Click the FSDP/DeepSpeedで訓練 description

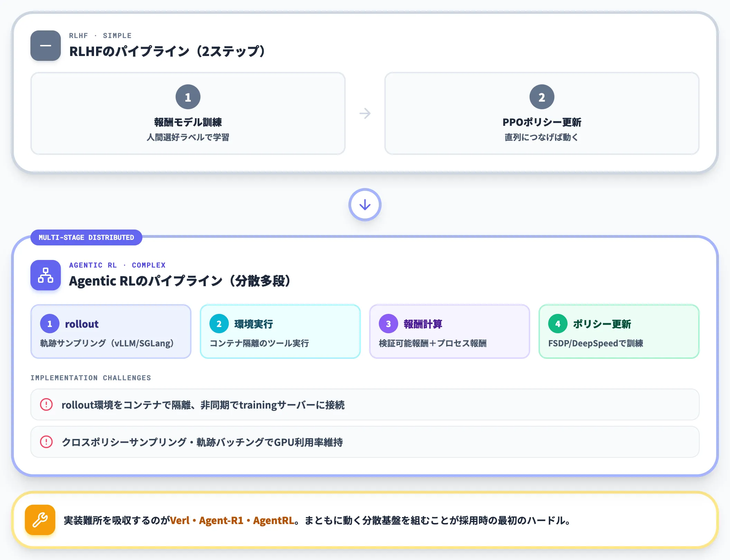(x=596, y=343)
